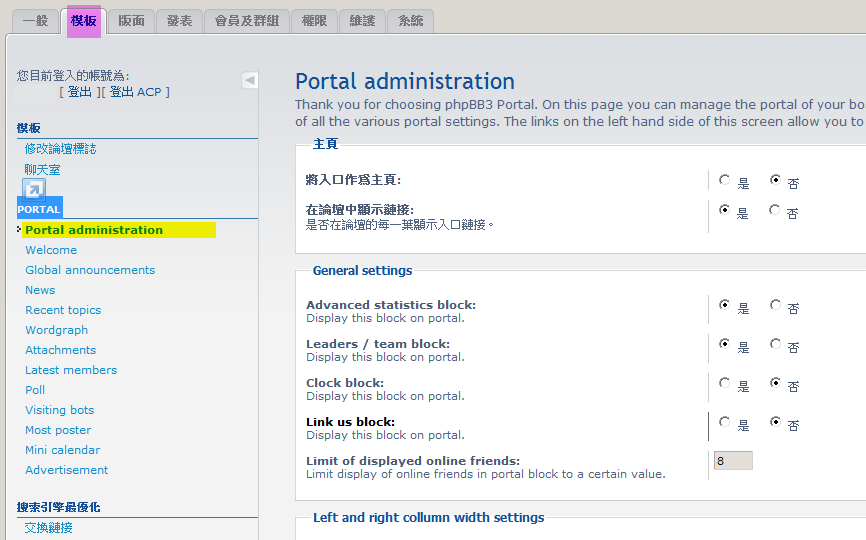The width and height of the screenshot is (866, 540).
Task: Switch to the 一般 tab
Action: (x=35, y=21)
